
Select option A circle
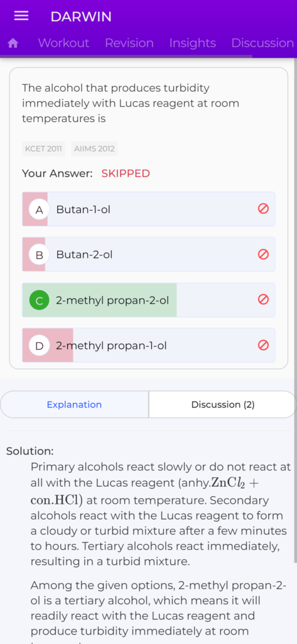tap(40, 210)
